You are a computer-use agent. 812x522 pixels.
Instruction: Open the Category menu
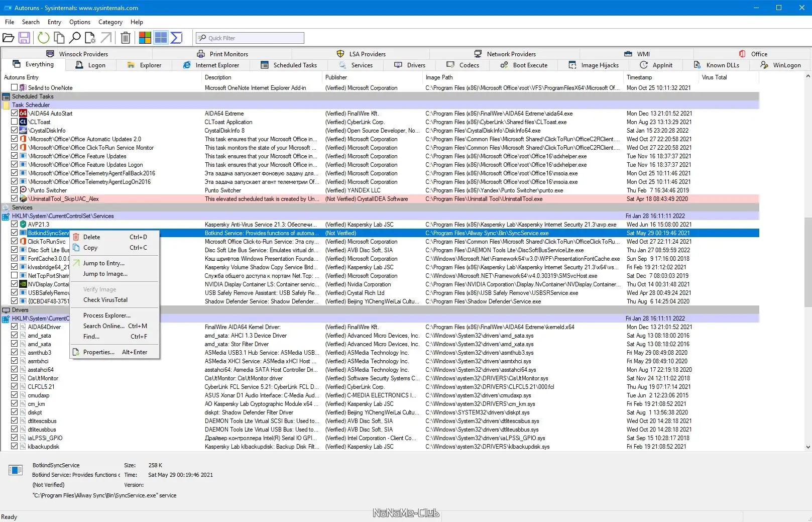(x=110, y=22)
